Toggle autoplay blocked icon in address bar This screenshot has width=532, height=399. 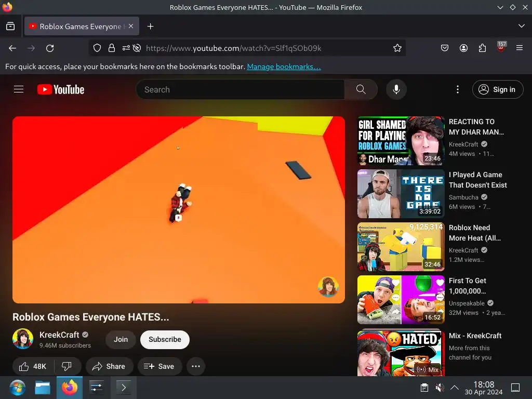click(137, 48)
